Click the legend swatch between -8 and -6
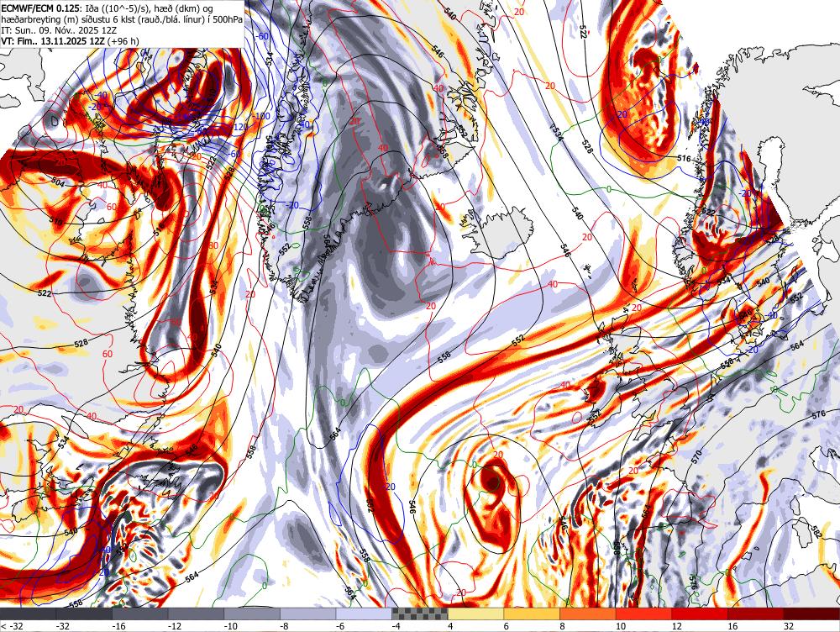840x632 pixels. point(308,614)
